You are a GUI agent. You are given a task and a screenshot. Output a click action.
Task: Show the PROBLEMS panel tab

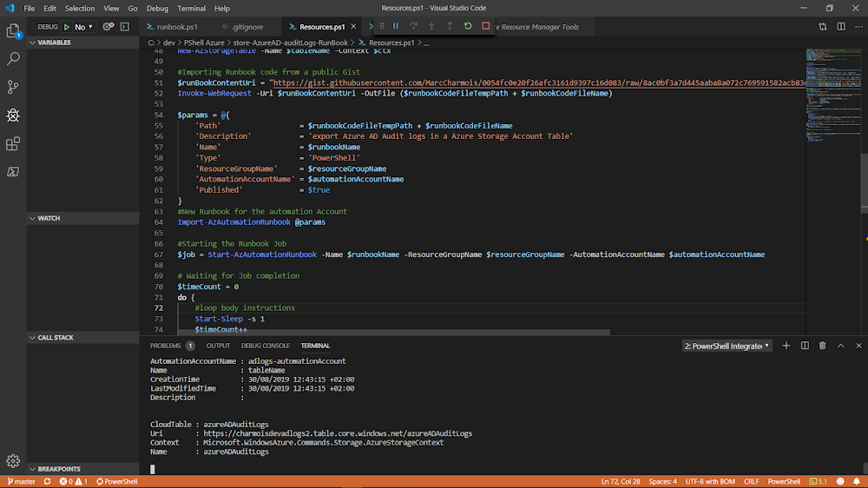172,346
